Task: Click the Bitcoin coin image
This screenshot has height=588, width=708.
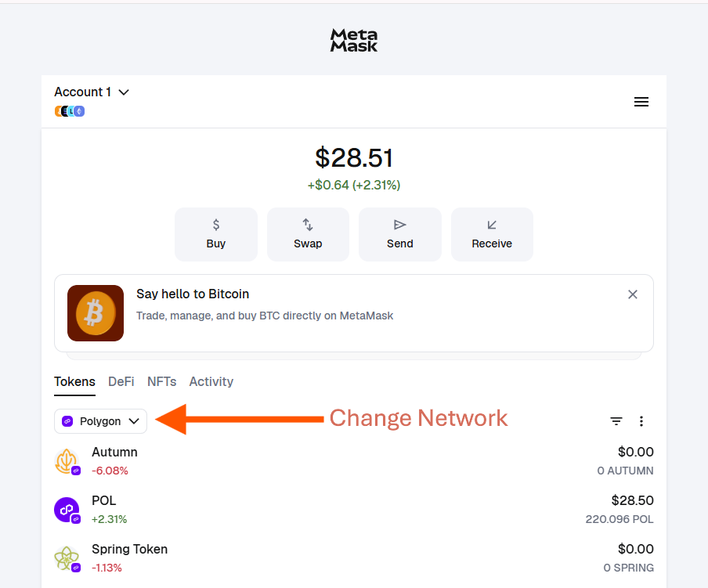Action: coord(96,313)
